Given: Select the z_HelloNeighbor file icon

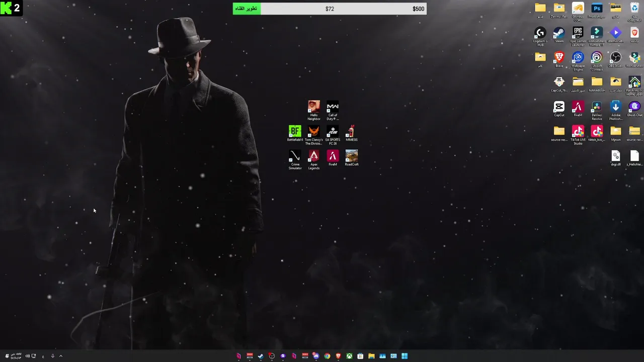Looking at the screenshot, I should tap(635, 158).
